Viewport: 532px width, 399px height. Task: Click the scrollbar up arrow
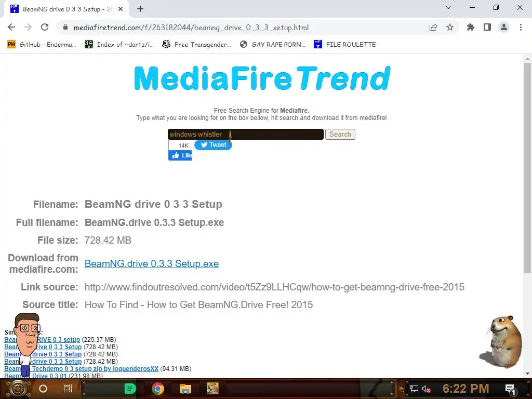click(527, 59)
